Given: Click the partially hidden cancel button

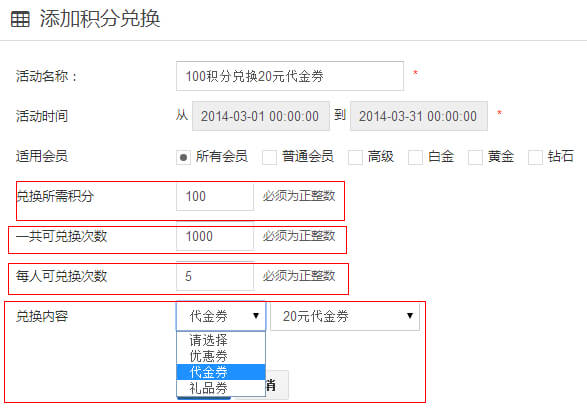Looking at the screenshot, I should point(277,385).
